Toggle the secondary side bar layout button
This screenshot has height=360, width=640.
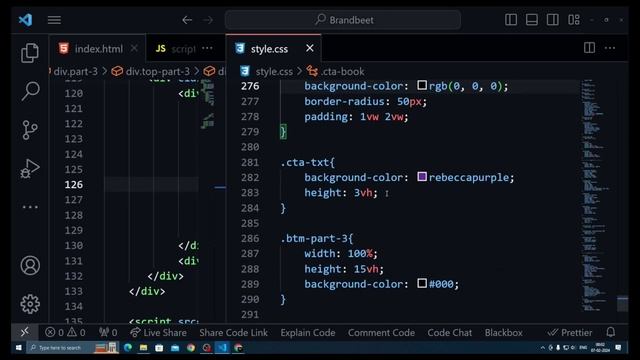pos(553,20)
